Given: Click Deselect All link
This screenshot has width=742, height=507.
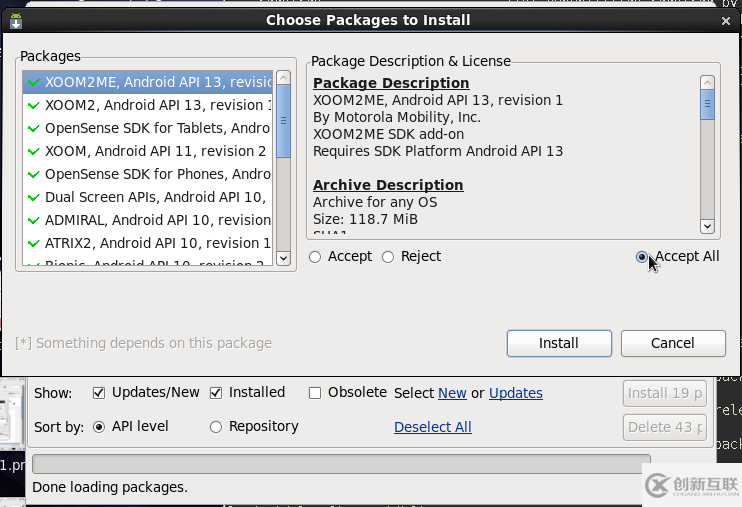Looking at the screenshot, I should (433, 427).
